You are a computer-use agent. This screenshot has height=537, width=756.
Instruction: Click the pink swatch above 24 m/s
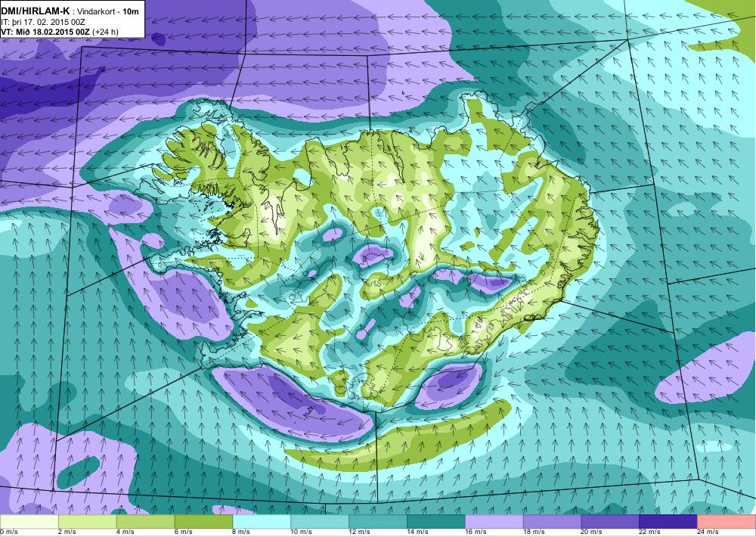727,522
